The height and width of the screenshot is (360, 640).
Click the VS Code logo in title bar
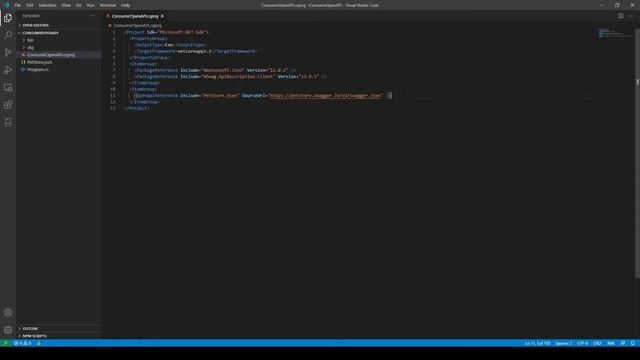6,5
